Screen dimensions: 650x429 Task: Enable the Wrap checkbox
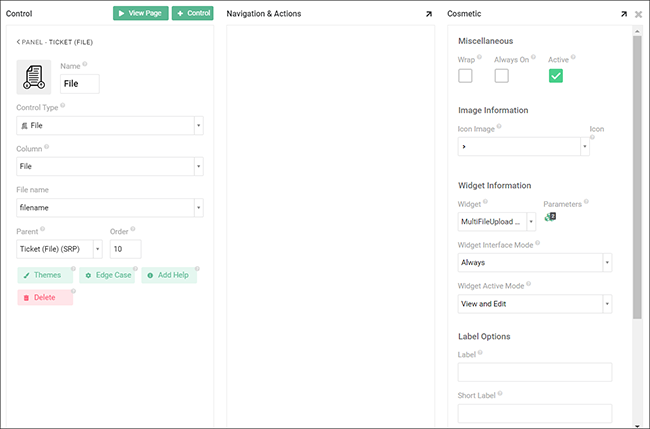(465, 76)
